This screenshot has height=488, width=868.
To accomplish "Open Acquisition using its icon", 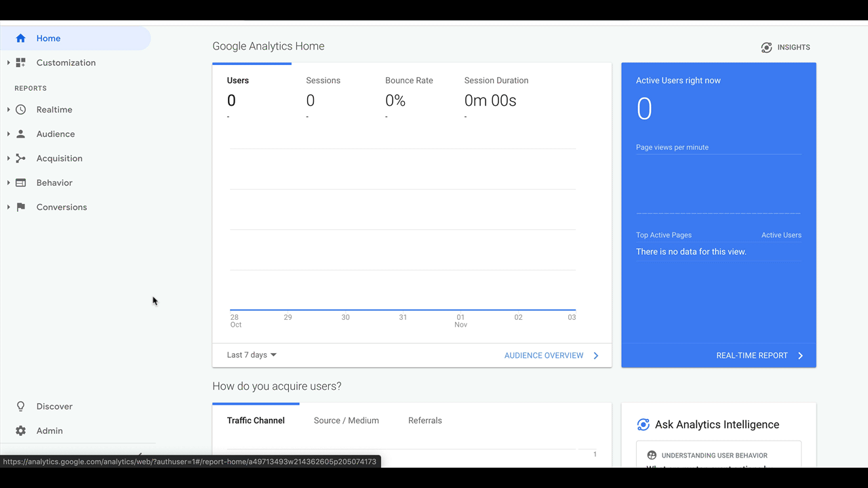I will click(20, 158).
